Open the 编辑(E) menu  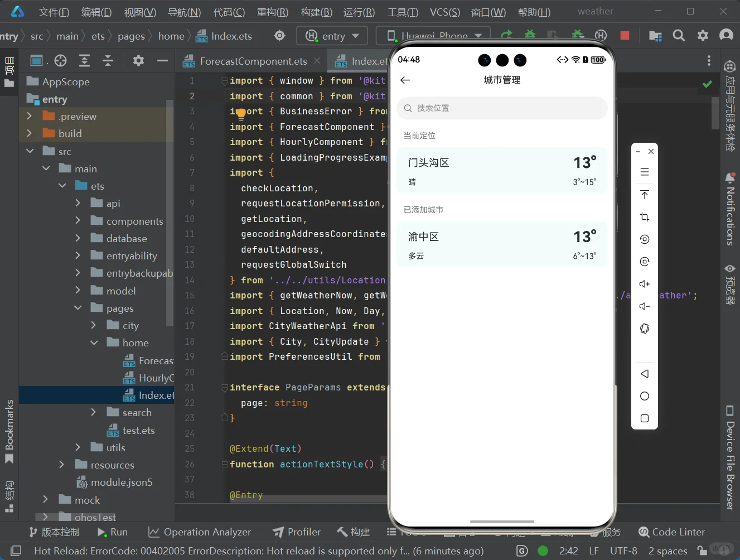point(96,12)
